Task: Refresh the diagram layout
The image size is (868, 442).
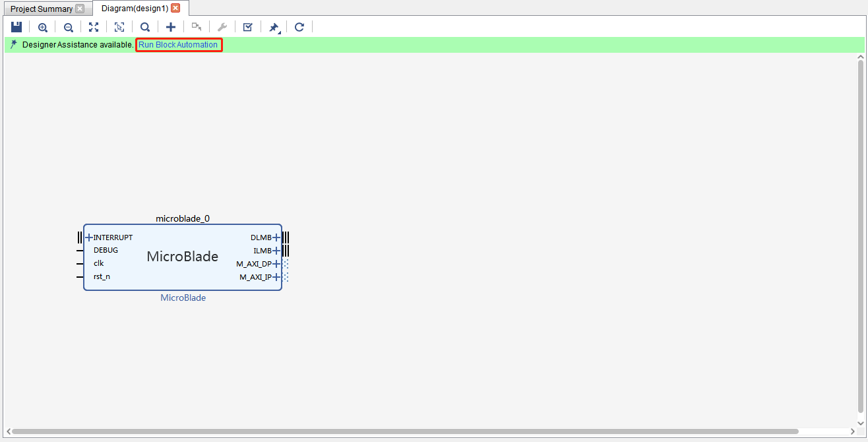Action: (299, 27)
